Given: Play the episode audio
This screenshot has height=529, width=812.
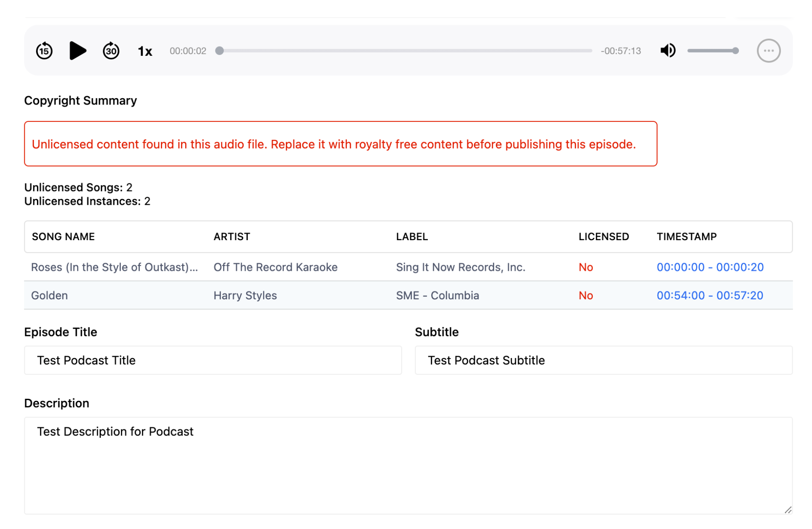Looking at the screenshot, I should (78, 51).
